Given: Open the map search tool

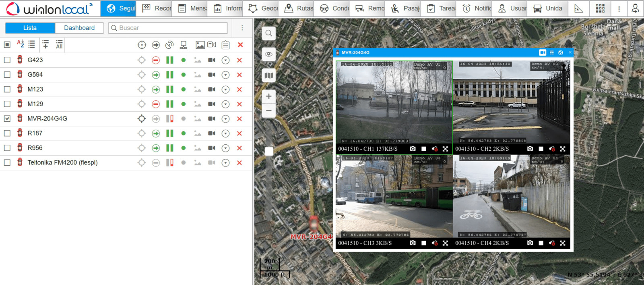Looking at the screenshot, I should pos(268,33).
